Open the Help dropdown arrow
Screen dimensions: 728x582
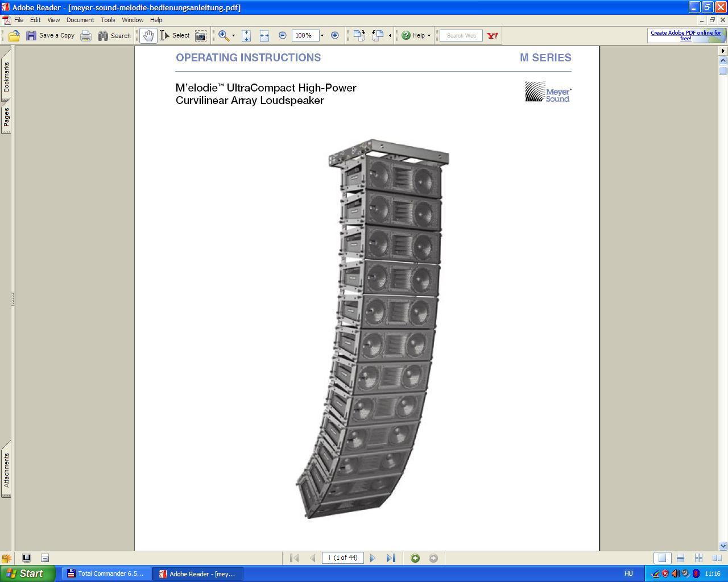tap(429, 36)
